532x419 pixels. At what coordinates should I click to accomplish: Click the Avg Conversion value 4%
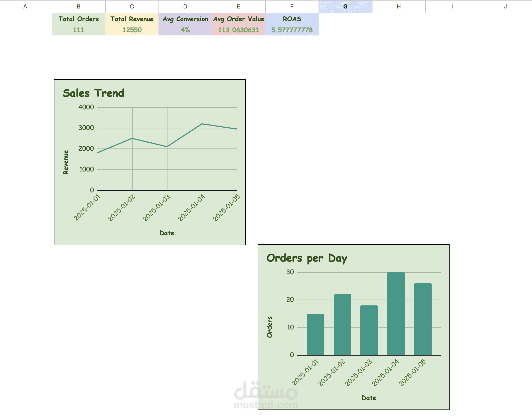185,30
